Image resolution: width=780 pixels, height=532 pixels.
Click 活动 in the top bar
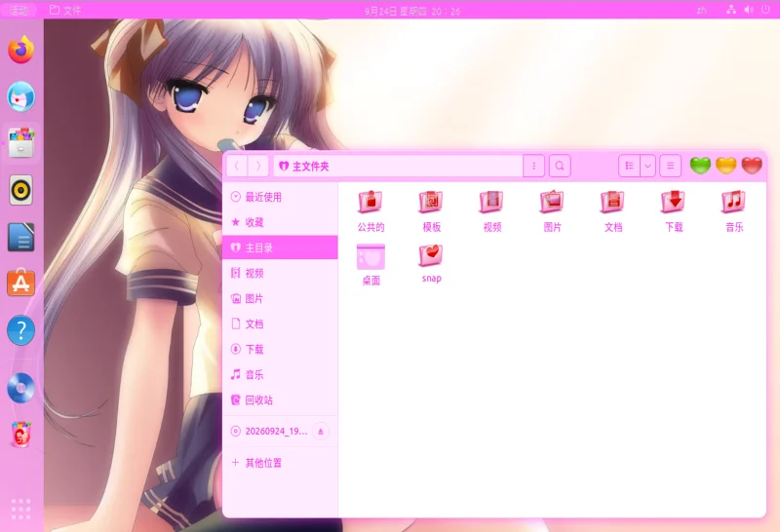pyautogui.click(x=19, y=10)
